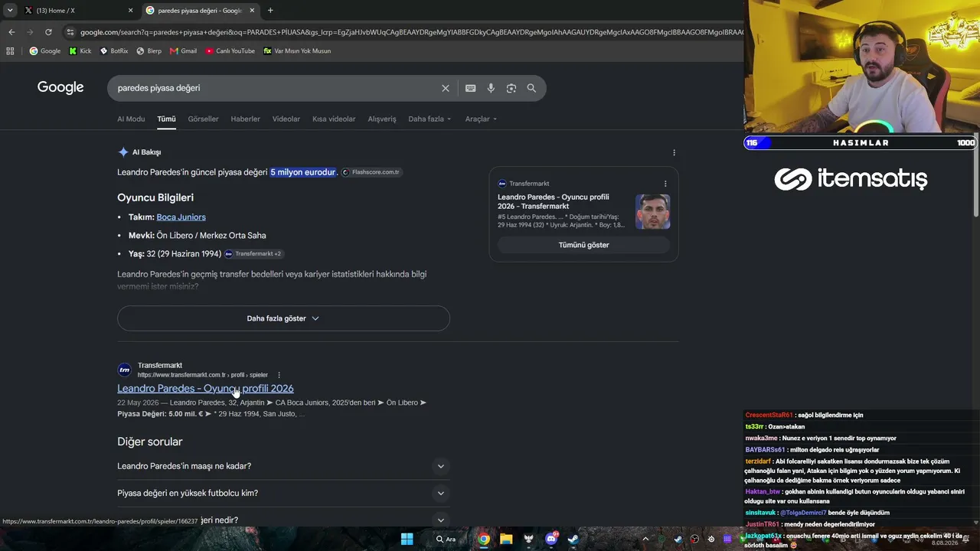This screenshot has width=980, height=551.
Task: Expand AI overview with Daha fazla göster
Action: point(283,318)
